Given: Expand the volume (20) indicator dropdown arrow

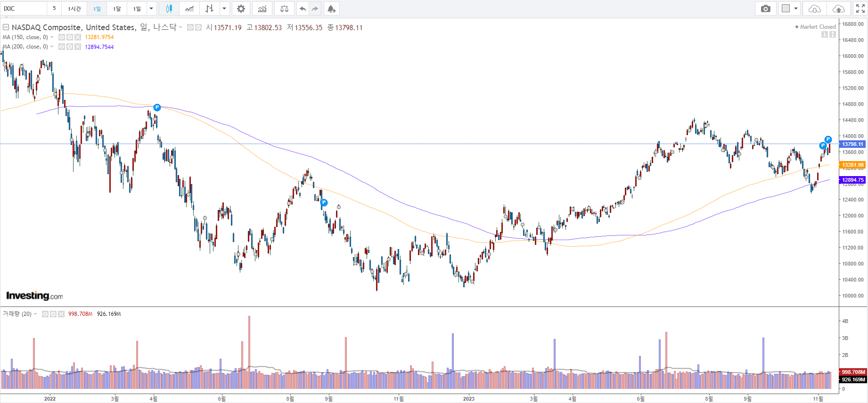Looking at the screenshot, I should pos(35,314).
